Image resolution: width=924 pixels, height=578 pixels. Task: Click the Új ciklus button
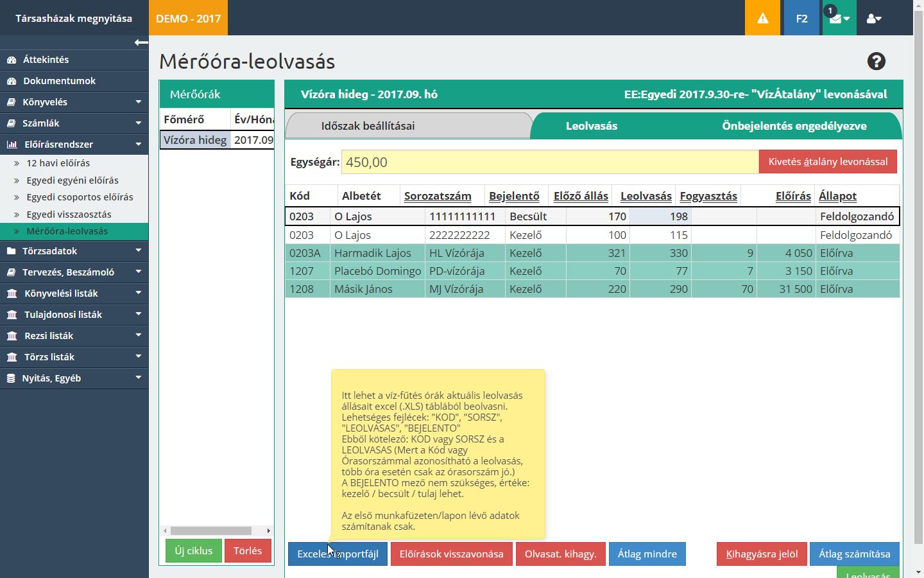point(193,551)
